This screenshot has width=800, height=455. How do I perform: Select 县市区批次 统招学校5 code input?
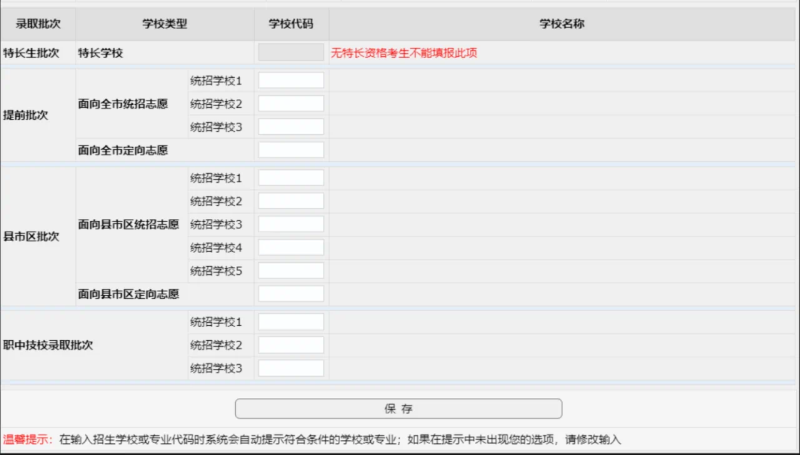click(x=290, y=271)
